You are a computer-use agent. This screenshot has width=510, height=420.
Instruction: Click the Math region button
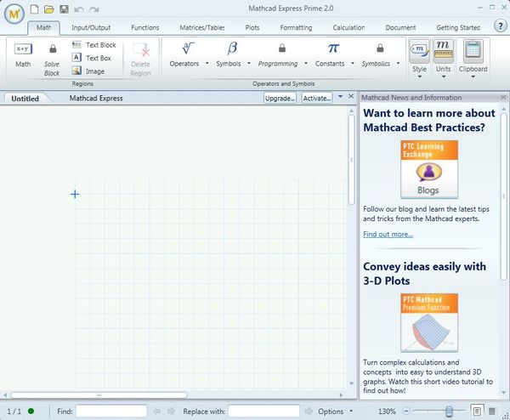(23, 54)
